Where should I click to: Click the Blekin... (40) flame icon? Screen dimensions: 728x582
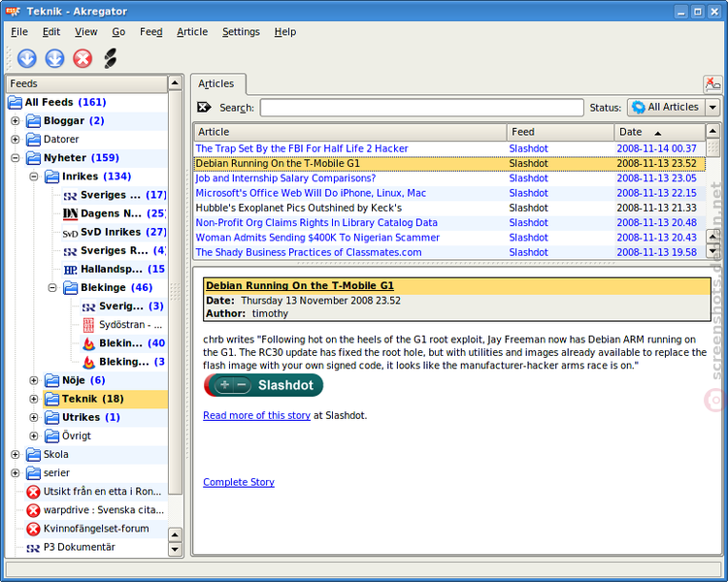[x=88, y=343]
